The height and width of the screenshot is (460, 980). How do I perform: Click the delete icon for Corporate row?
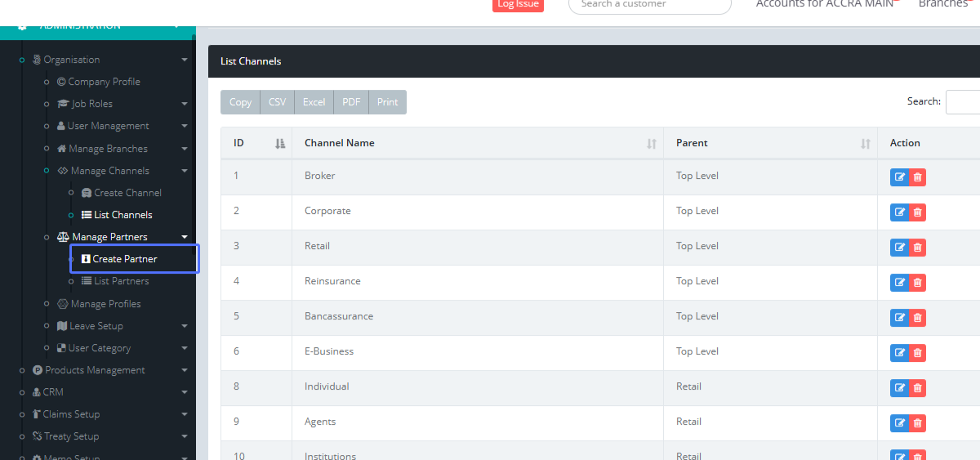917,212
